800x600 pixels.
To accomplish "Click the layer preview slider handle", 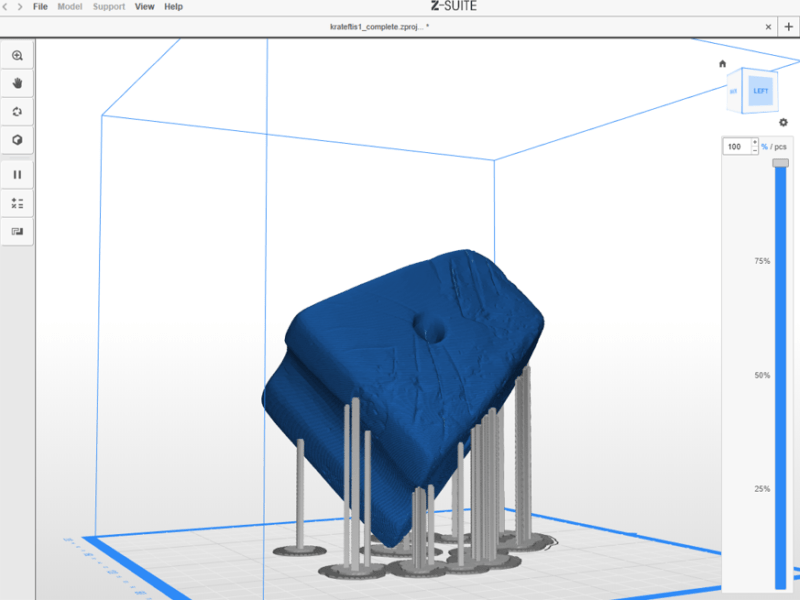I will [x=780, y=162].
